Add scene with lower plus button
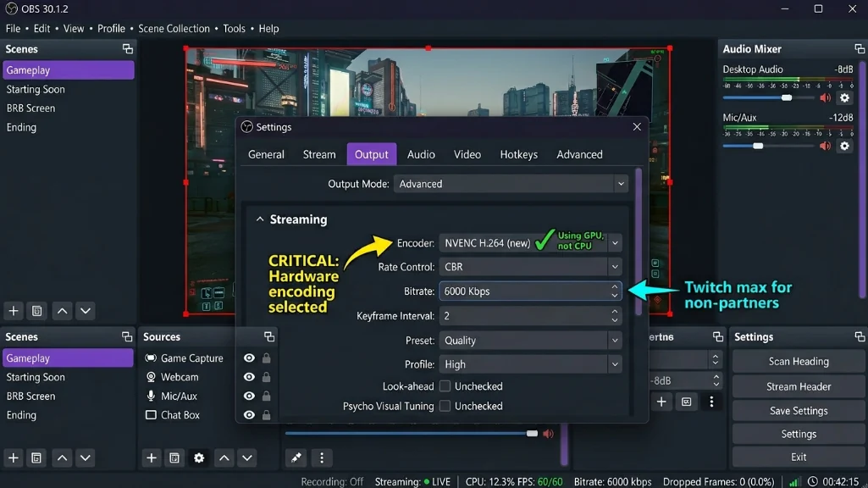This screenshot has width=868, height=488. tap(14, 458)
